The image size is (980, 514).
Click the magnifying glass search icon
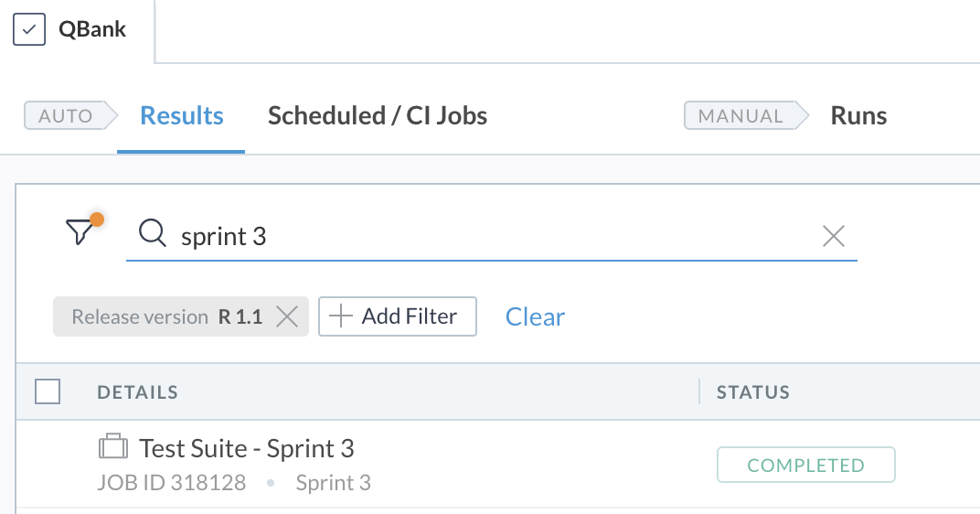[x=153, y=233]
